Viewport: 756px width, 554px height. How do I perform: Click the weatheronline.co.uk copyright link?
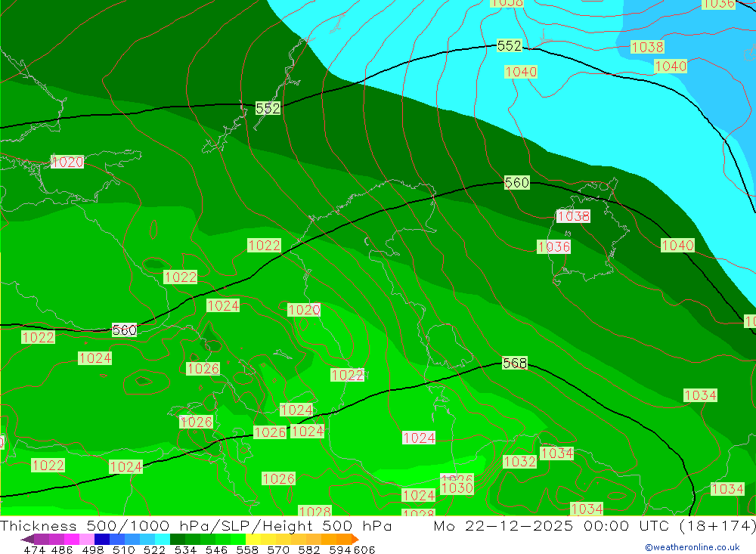pyautogui.click(x=692, y=547)
